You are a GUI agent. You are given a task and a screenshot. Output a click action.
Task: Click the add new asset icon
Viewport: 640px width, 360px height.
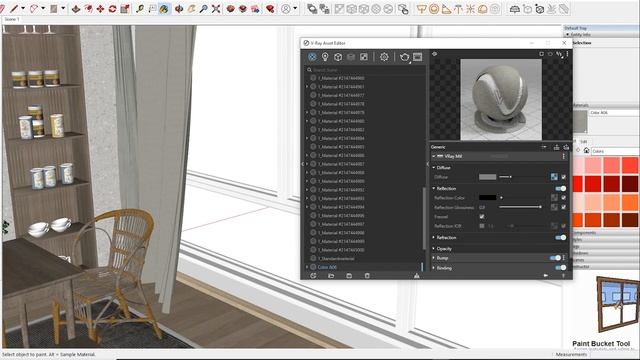(x=313, y=276)
